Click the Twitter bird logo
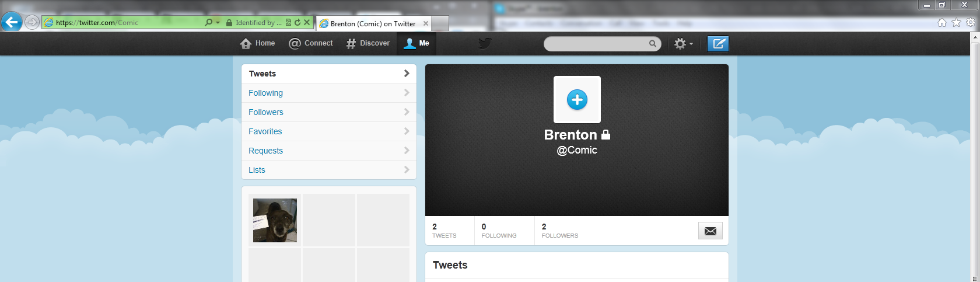Screen dimensions: 980x282 [485, 43]
